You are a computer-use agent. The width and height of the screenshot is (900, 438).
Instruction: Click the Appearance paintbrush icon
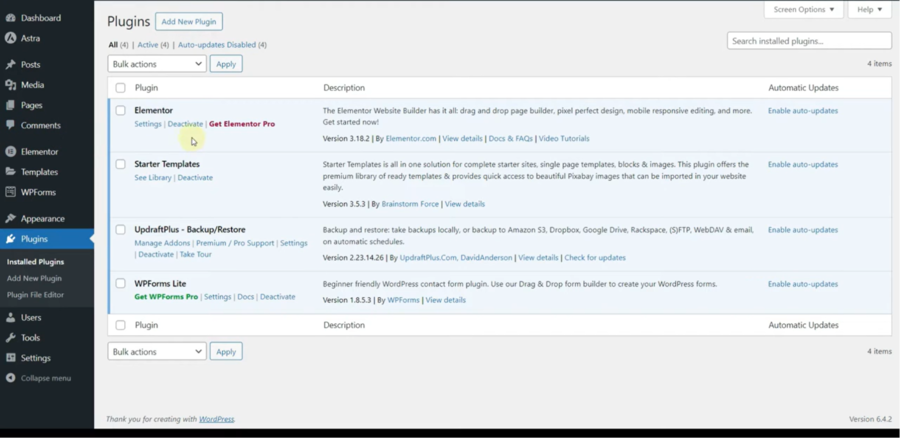pyautogui.click(x=10, y=218)
